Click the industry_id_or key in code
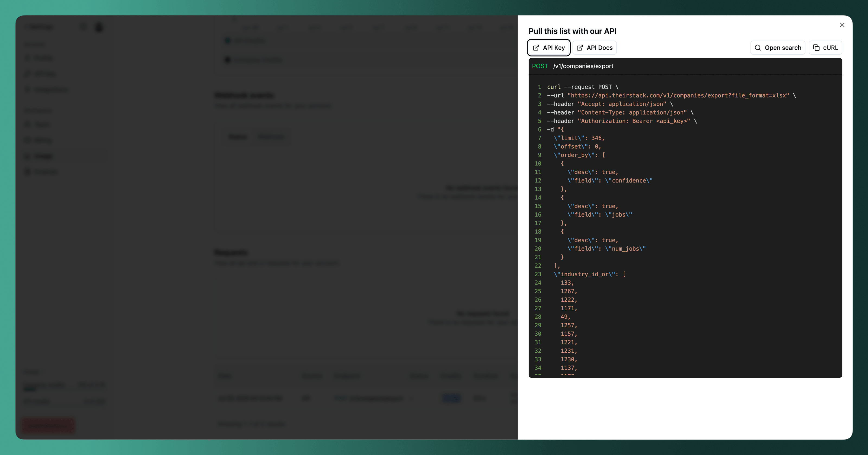This screenshot has width=868, height=455. click(585, 274)
